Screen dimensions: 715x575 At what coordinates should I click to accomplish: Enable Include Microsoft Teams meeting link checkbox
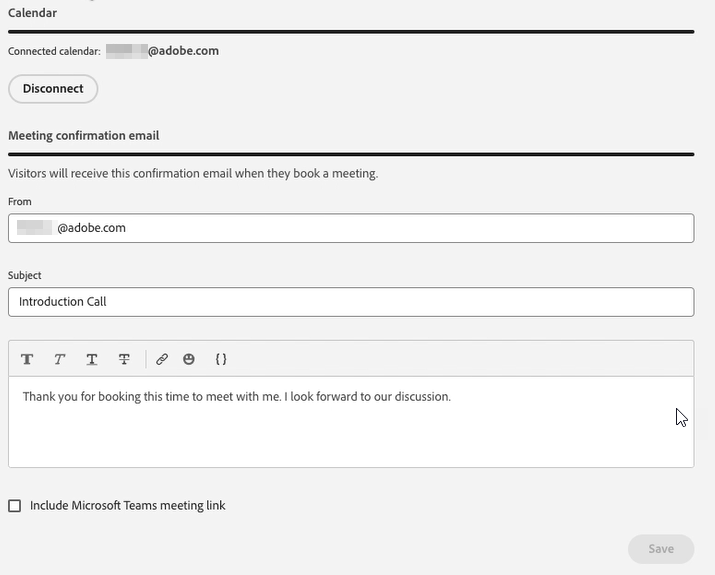pyautogui.click(x=15, y=506)
